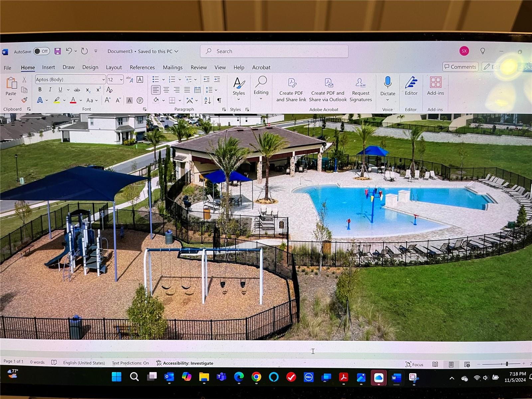This screenshot has height=399, width=532.
Task: Toggle Italic formatting
Action: tap(50, 90)
